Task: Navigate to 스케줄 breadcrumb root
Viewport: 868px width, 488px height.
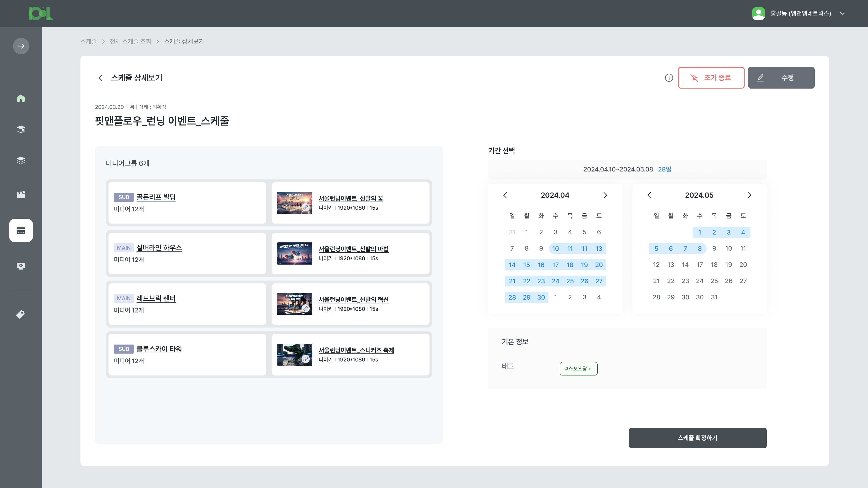Action: pyautogui.click(x=88, y=41)
